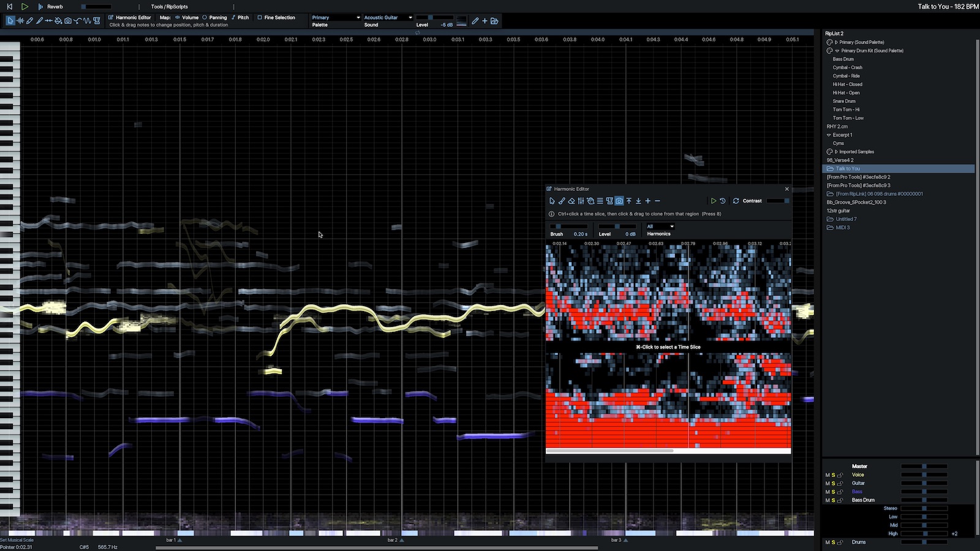This screenshot has width=980, height=551.
Task: Solo the Guitar track
Action: tap(833, 483)
